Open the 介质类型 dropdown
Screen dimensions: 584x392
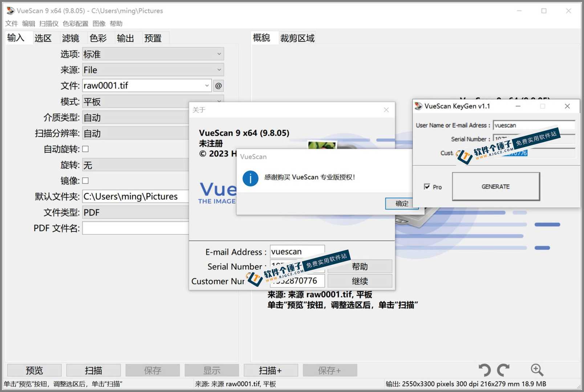click(x=135, y=118)
